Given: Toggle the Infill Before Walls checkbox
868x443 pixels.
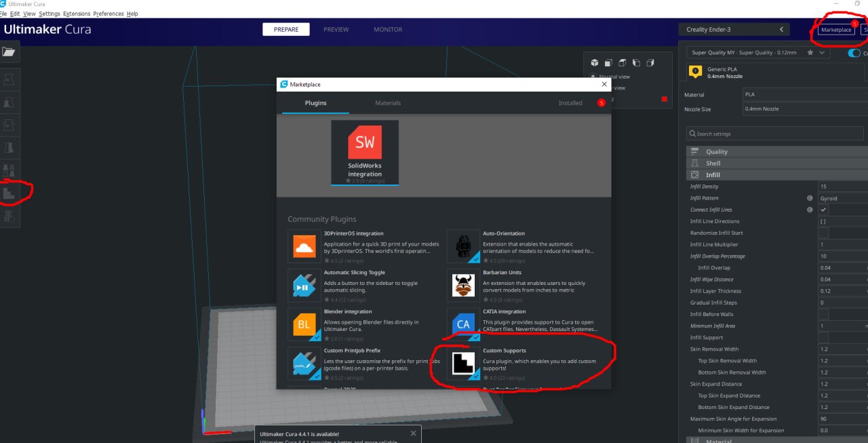Looking at the screenshot, I should tap(823, 314).
